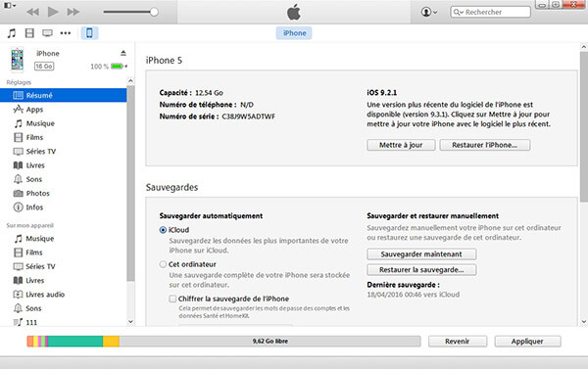Click the Dernière sauvegarde date text
The height and width of the screenshot is (369, 588).
click(x=413, y=295)
